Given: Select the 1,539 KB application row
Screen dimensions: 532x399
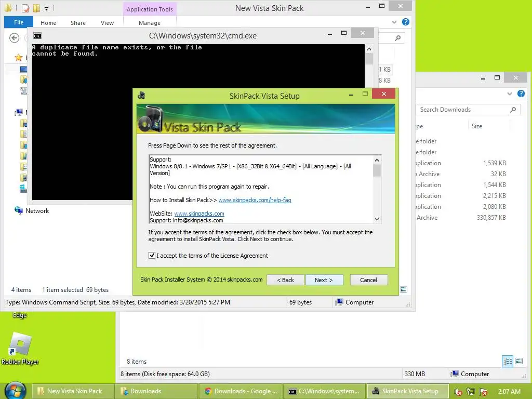Looking at the screenshot, I should pos(461,163).
